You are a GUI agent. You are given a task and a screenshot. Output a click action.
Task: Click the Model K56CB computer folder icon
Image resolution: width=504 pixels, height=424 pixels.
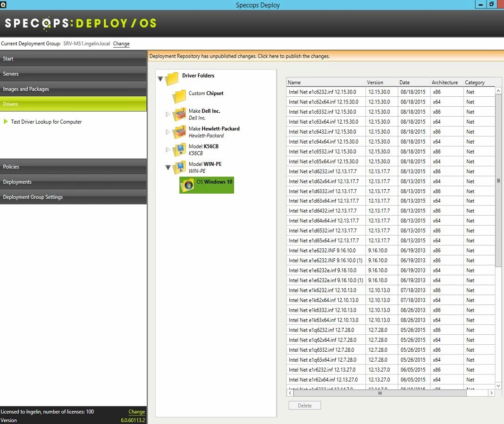pos(179,149)
